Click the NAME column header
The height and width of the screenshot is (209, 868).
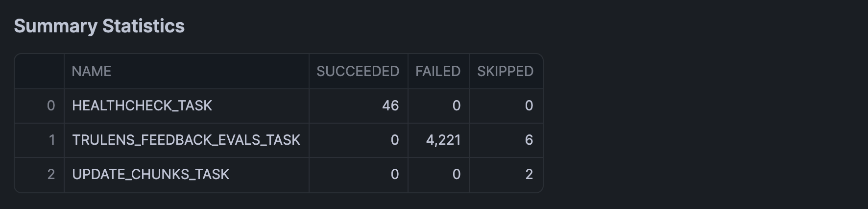point(92,72)
